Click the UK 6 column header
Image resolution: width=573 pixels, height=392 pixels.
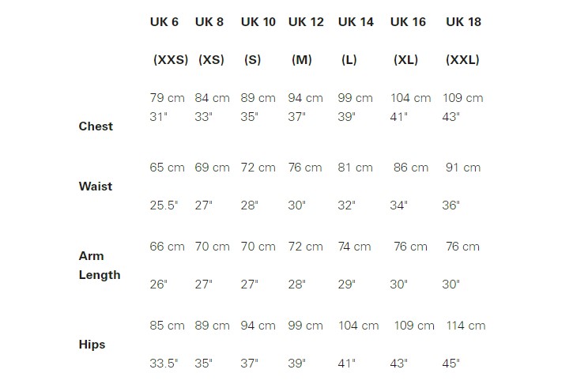(x=164, y=22)
